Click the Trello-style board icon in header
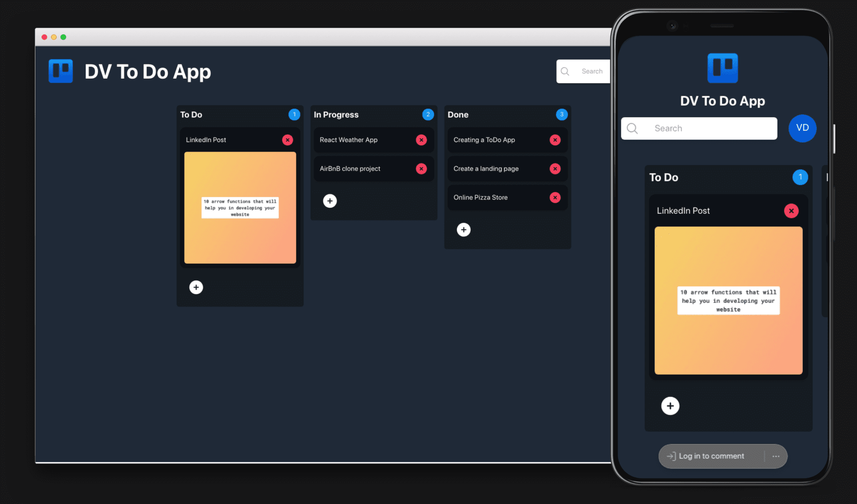857x504 pixels. [x=61, y=71]
